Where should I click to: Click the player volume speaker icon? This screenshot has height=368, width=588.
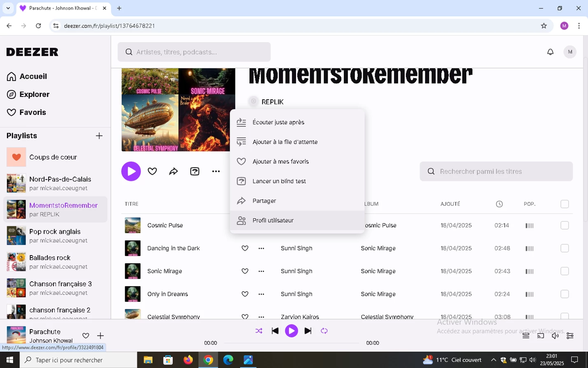coord(555,336)
